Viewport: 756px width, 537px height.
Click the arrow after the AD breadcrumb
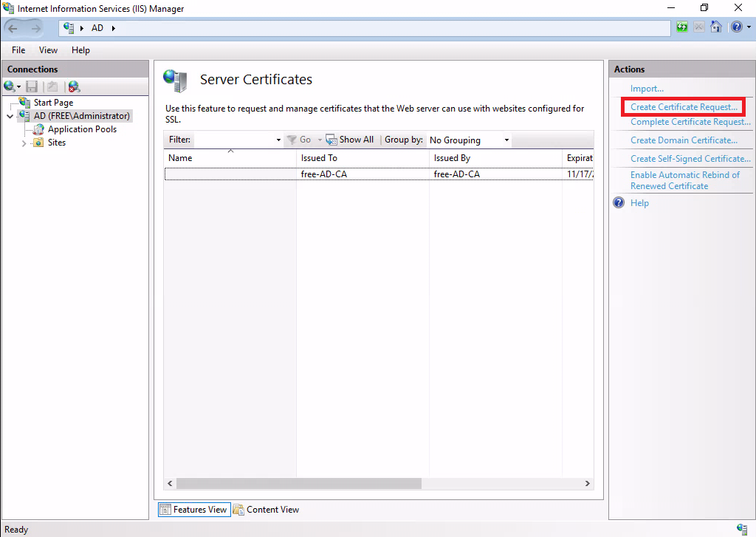point(113,28)
